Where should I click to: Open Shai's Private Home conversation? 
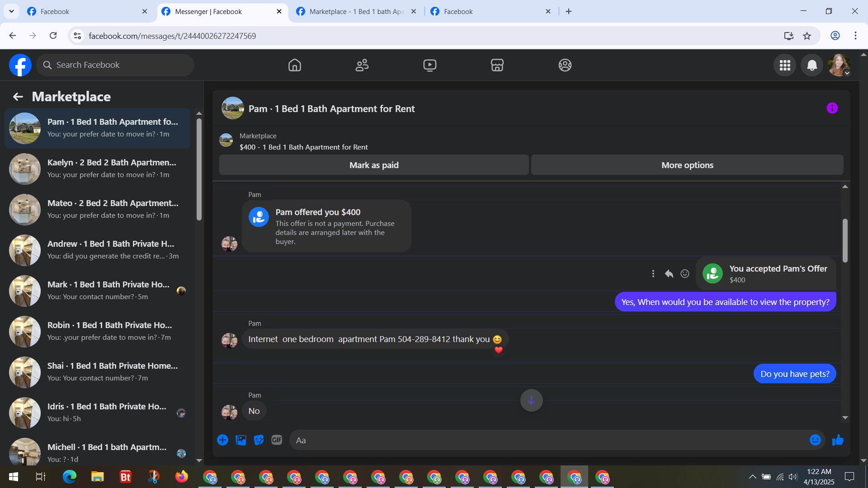coord(97,372)
